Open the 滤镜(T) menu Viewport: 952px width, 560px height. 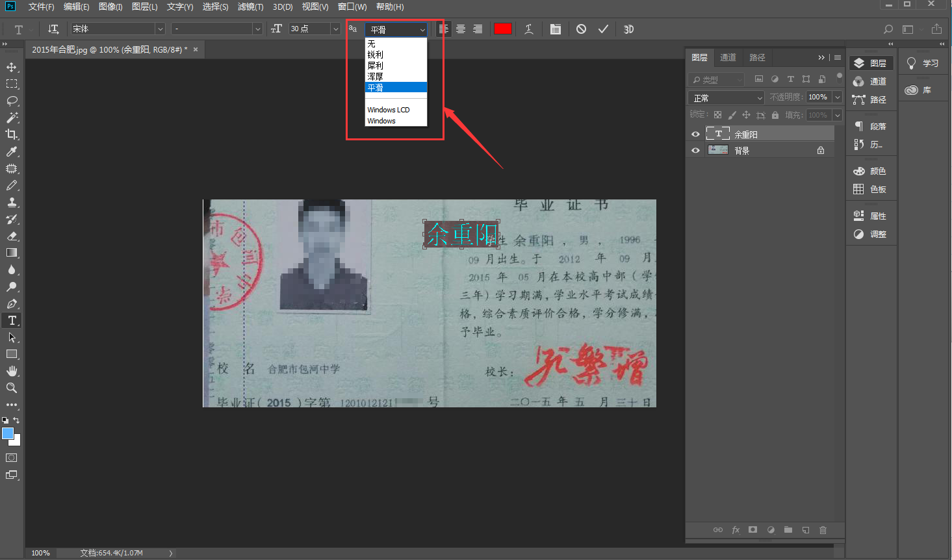click(x=250, y=6)
